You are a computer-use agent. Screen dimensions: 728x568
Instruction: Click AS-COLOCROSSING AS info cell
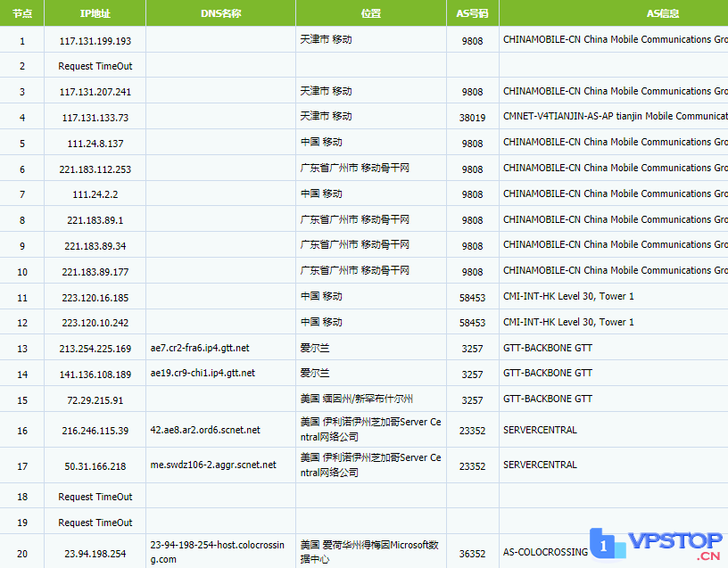[545, 552]
